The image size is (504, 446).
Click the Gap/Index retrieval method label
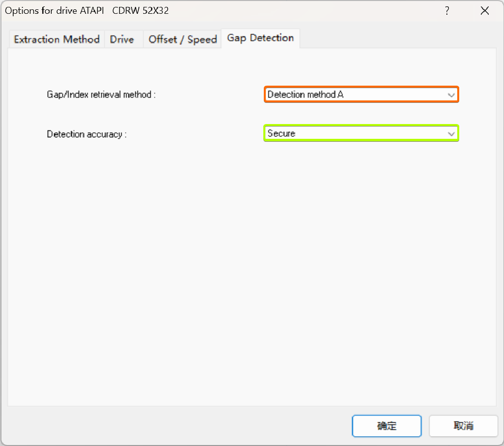click(101, 94)
